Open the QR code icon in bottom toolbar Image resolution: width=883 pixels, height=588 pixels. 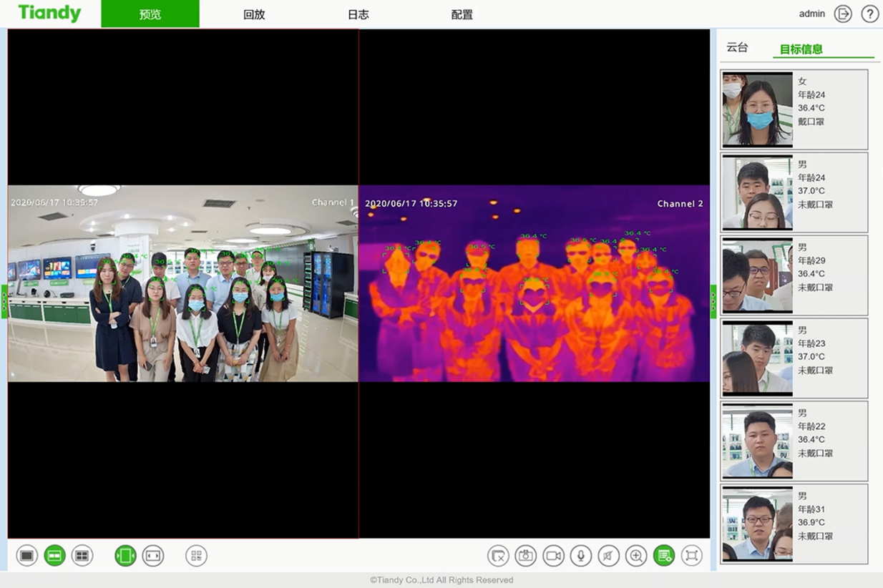click(196, 556)
